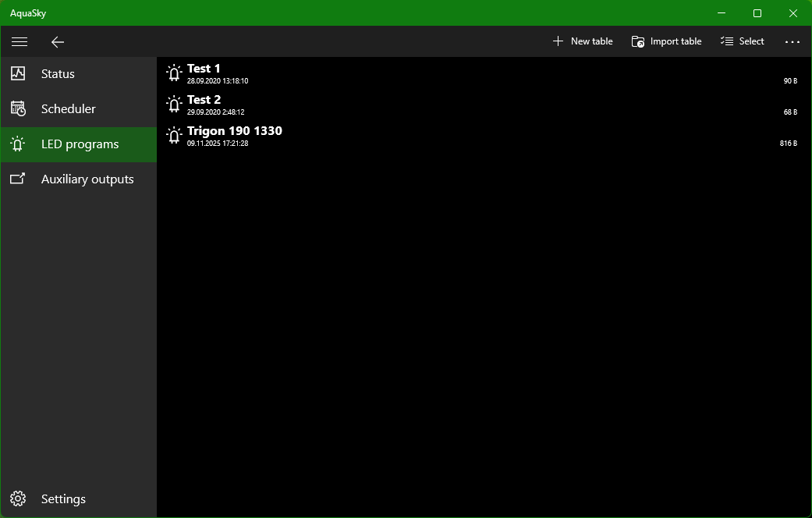The height and width of the screenshot is (518, 812).
Task: Click the Trigon 190 1330 lamp icon
Action: click(x=174, y=136)
